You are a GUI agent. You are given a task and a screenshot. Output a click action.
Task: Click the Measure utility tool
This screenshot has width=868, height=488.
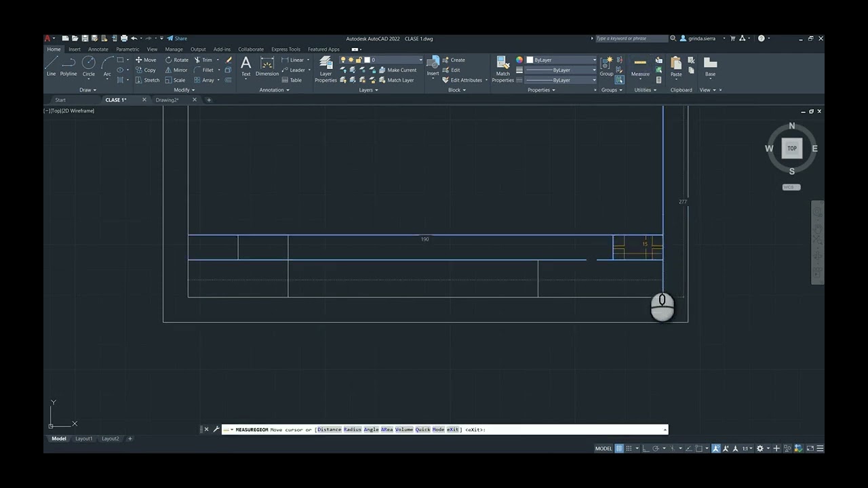(640, 66)
